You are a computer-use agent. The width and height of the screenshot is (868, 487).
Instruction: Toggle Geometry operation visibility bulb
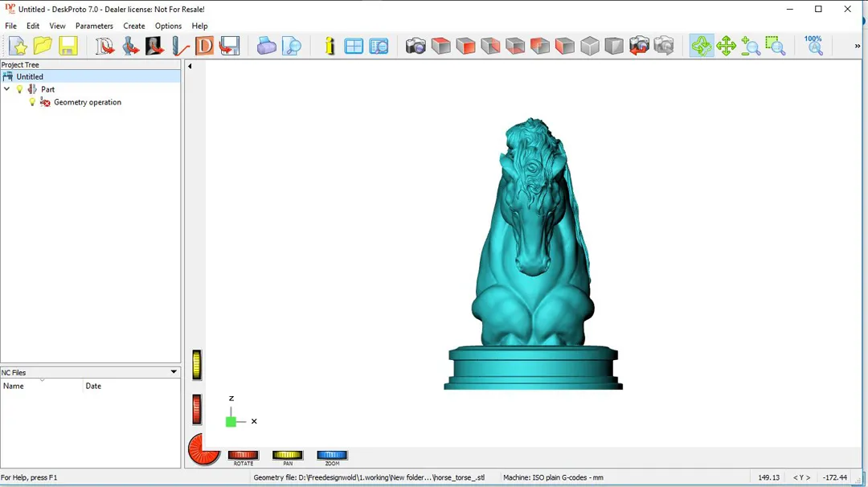coord(33,102)
